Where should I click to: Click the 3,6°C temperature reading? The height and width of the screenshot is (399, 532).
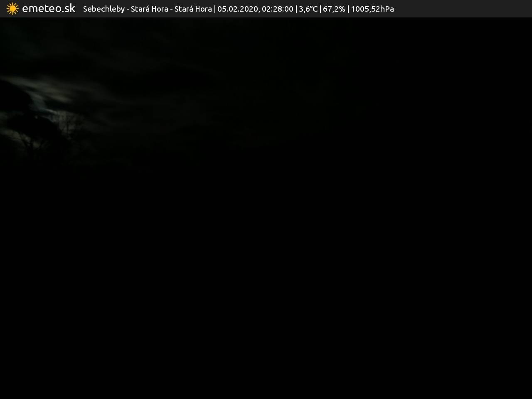coord(308,9)
